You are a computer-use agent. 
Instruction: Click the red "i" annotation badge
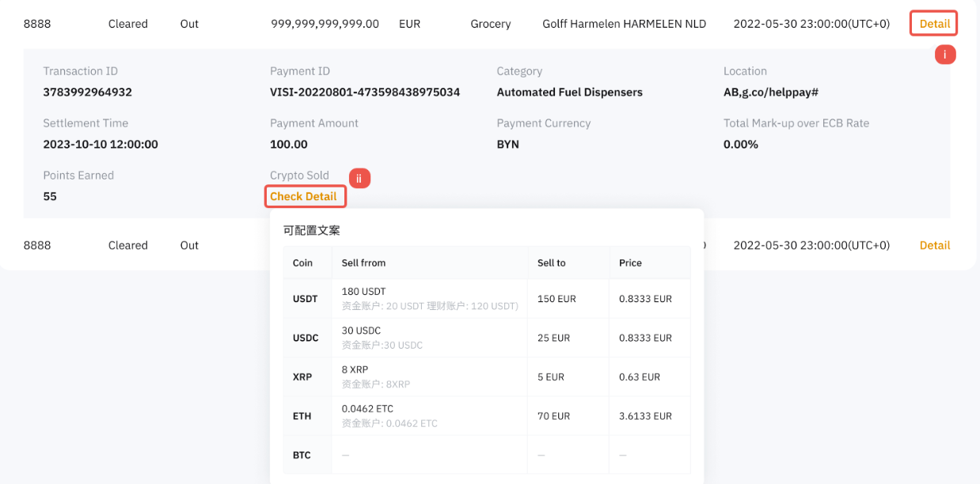click(x=945, y=55)
